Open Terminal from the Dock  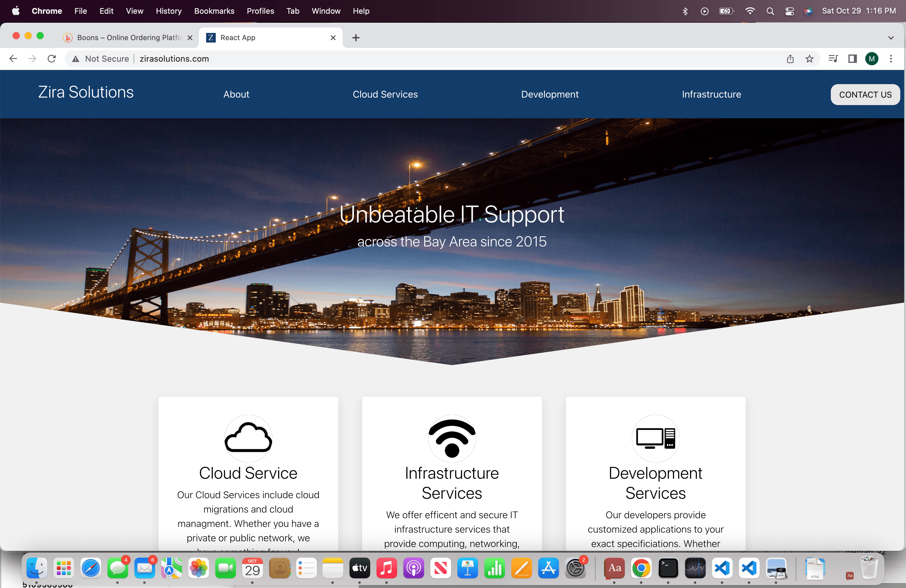pos(668,568)
